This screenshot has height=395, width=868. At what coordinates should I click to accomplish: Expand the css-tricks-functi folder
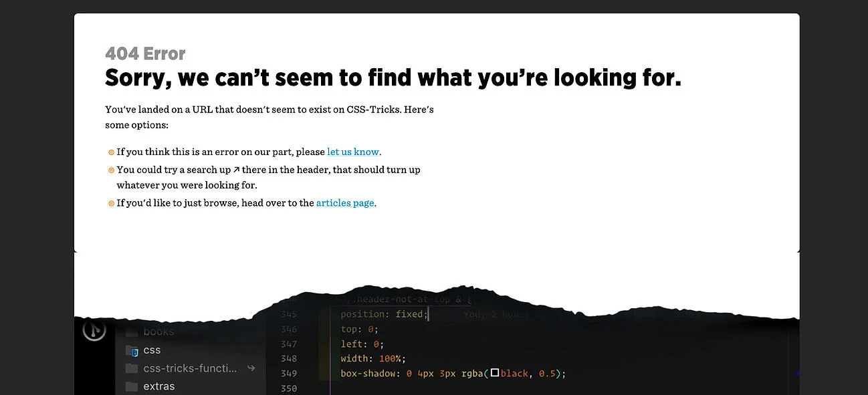click(x=190, y=368)
